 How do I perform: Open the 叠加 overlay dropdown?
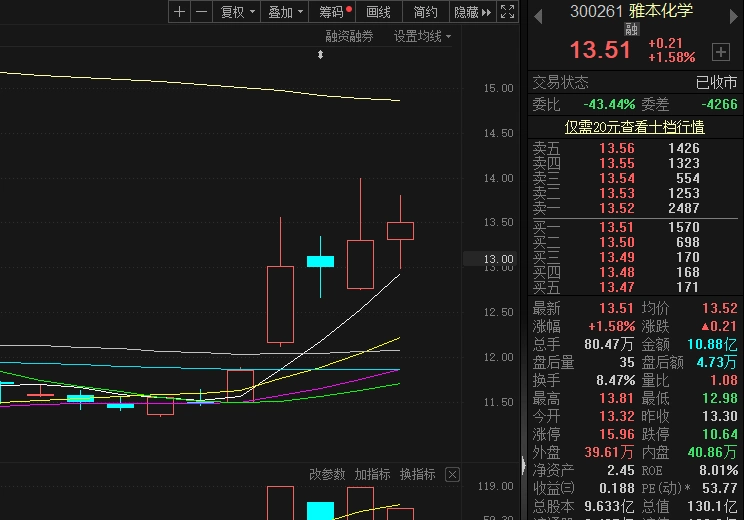click(x=285, y=12)
